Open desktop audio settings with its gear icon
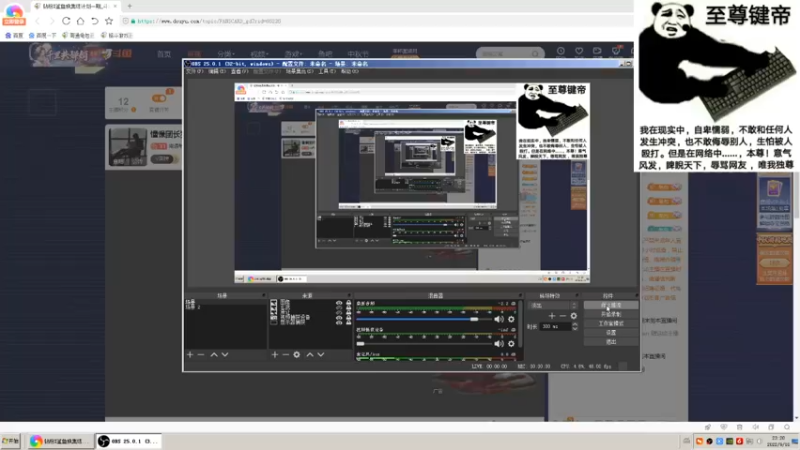This screenshot has height=450, width=800. click(511, 319)
